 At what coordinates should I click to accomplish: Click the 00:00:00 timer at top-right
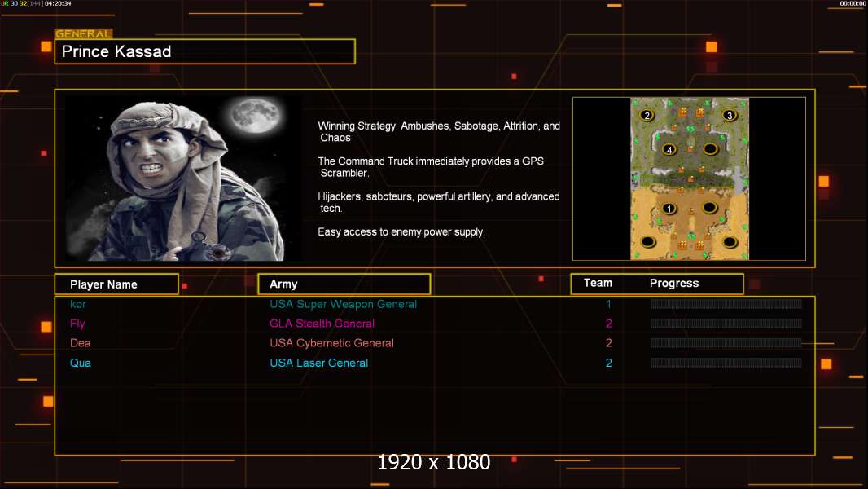pyautogui.click(x=853, y=3)
